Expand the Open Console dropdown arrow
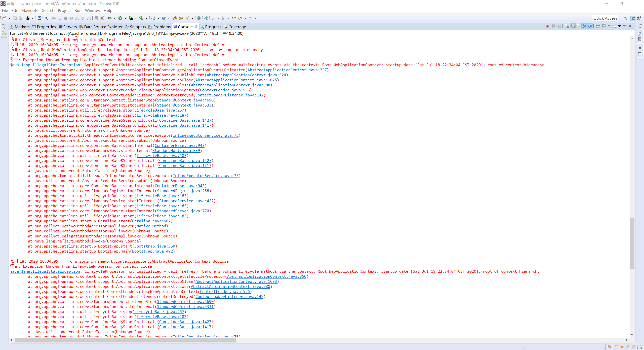The image size is (644, 350). pos(620,26)
